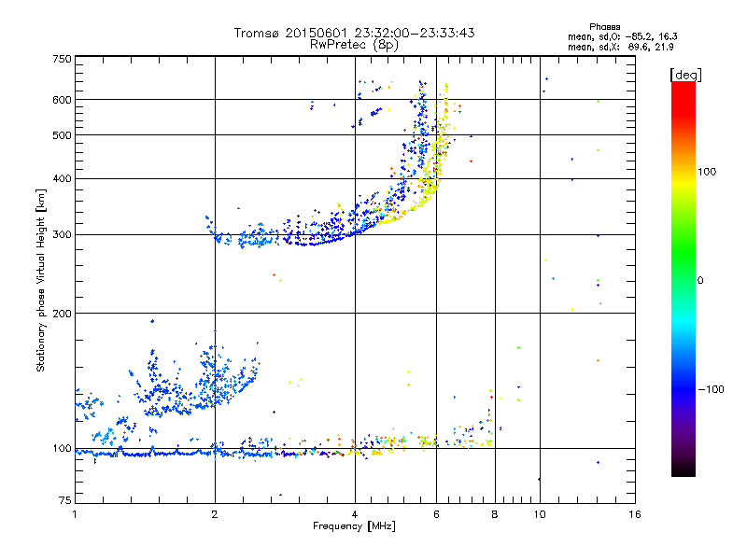Click the 'mean, sd,X: 89.6, 21.9' line

621,47
